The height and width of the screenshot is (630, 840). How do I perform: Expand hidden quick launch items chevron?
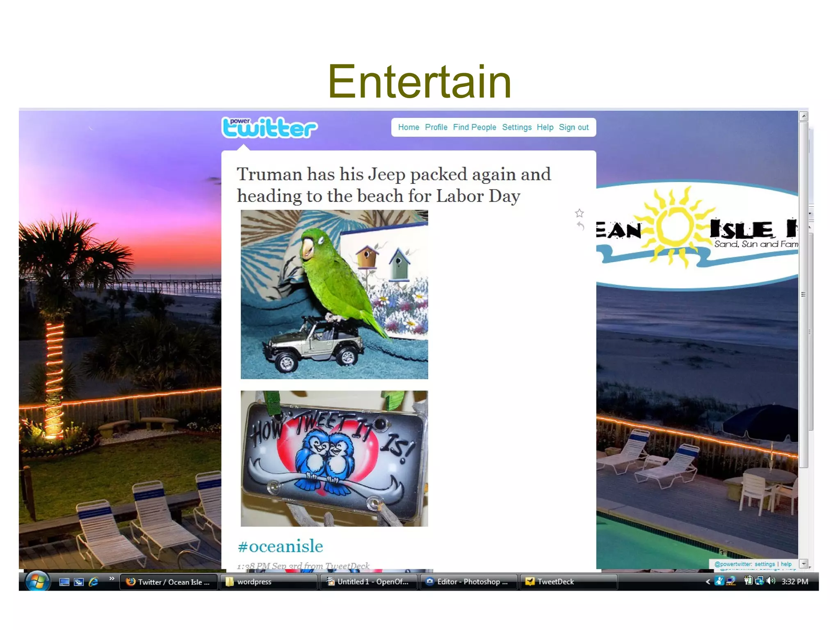click(x=112, y=579)
